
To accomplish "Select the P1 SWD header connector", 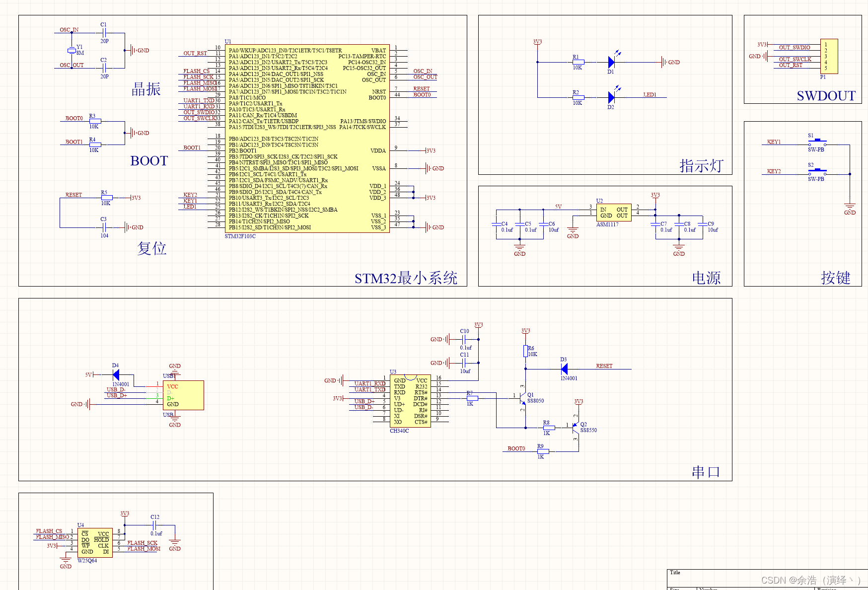I will (829, 57).
